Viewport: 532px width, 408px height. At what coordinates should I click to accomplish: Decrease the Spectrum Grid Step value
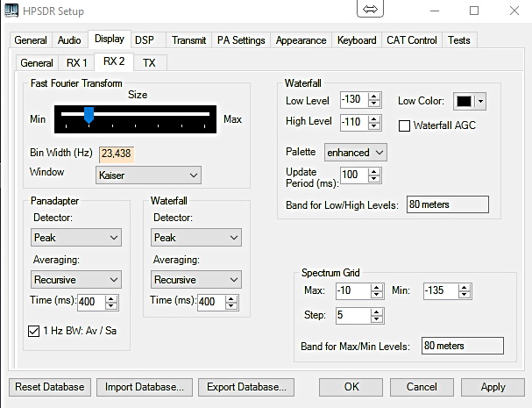click(376, 319)
